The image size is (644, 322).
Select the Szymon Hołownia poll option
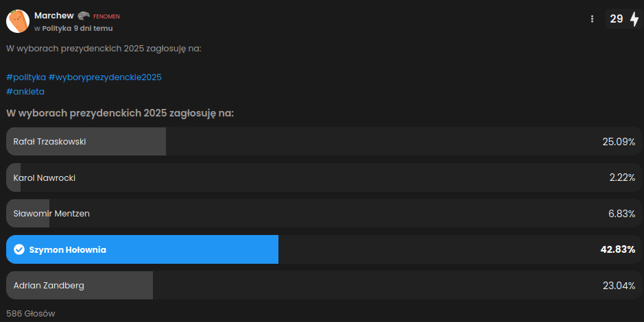pos(321,249)
